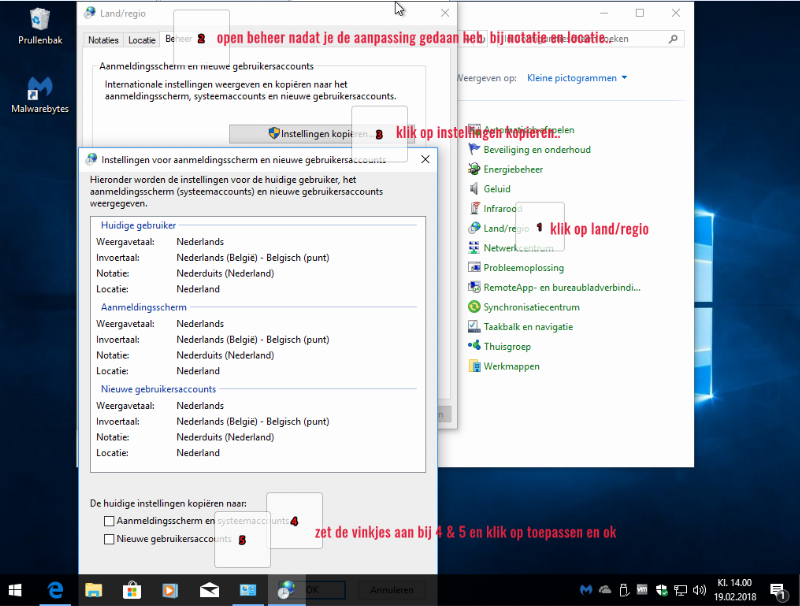Switch to the Locatie tab
The width and height of the screenshot is (800, 606).
(142, 40)
